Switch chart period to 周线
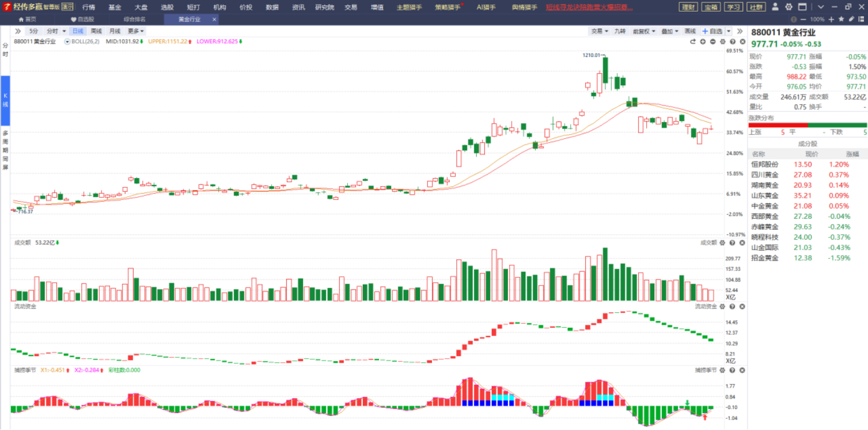The width and height of the screenshot is (868, 430). (96, 31)
